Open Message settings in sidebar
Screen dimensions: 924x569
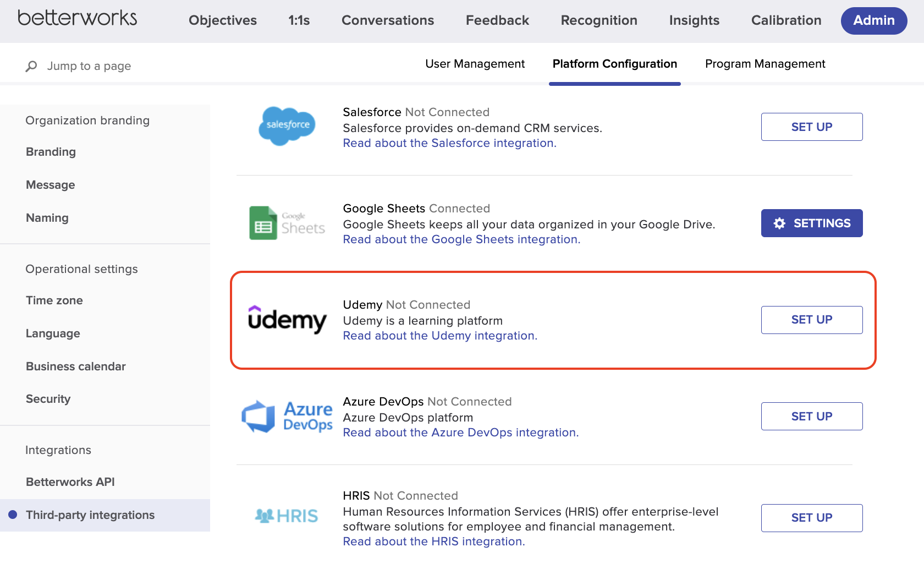point(50,185)
